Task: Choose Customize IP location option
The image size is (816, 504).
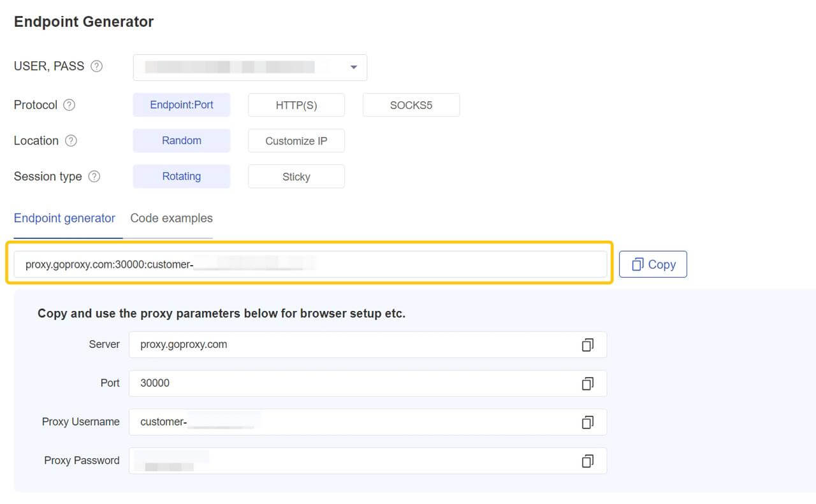Action: [x=296, y=141]
